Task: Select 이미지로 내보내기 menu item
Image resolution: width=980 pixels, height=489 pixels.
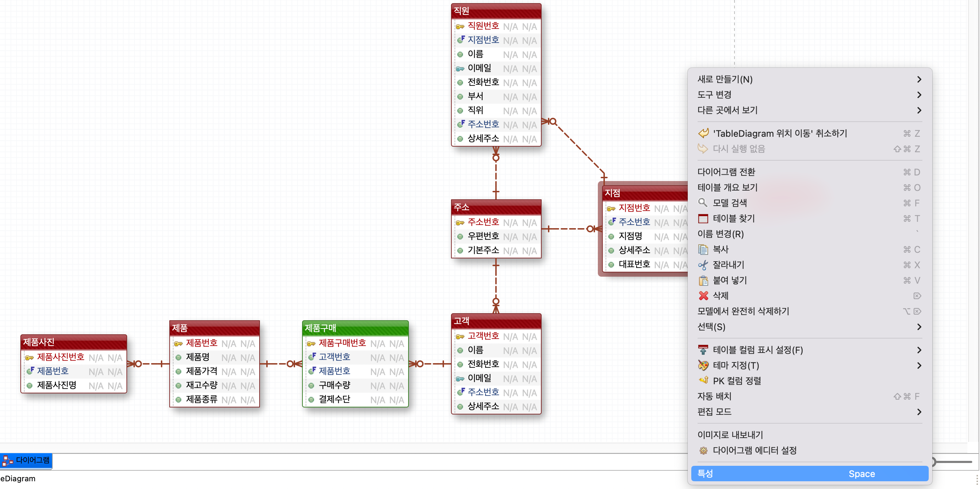Action: click(x=810, y=435)
